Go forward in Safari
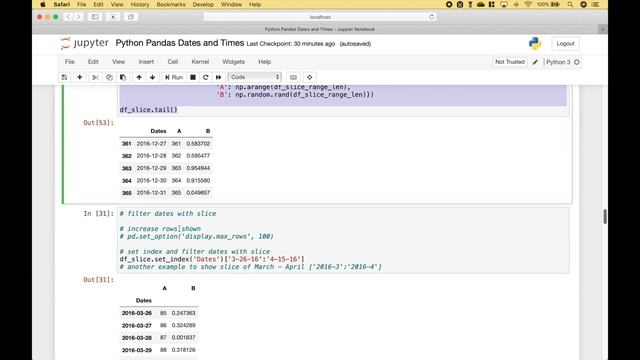 (x=78, y=17)
